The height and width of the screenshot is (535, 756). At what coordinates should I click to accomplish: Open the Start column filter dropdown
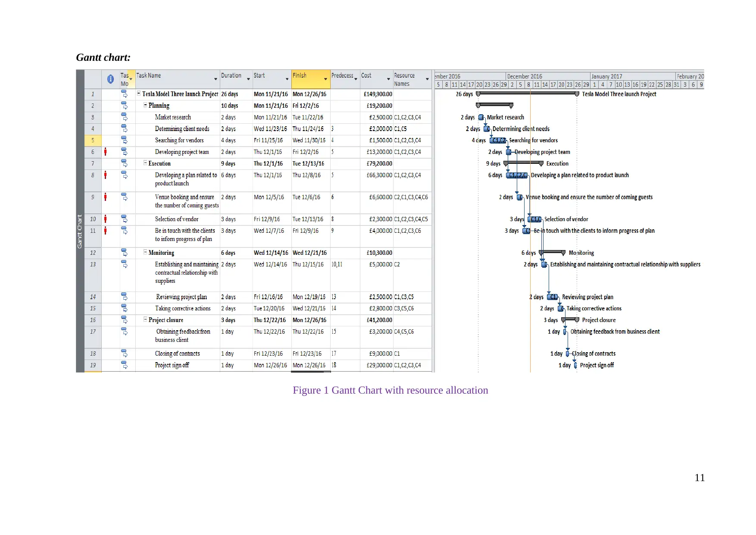[x=287, y=79]
